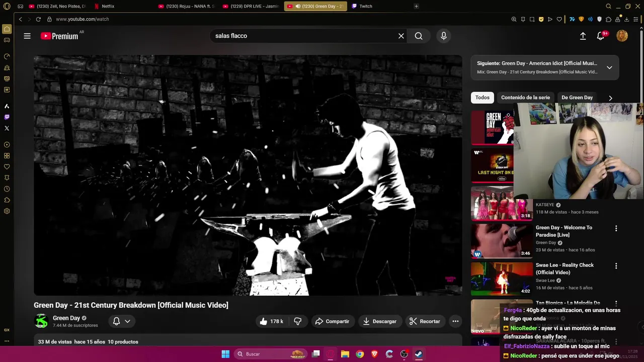The image size is (644, 362).
Task: Open Green Day - Welcome To Paradise title
Action: click(x=564, y=231)
